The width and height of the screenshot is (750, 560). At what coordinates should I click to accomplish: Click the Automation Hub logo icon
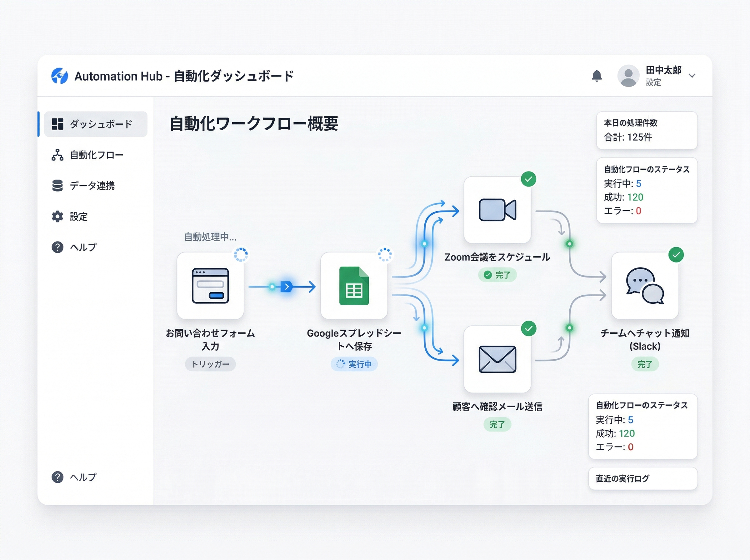point(60,76)
